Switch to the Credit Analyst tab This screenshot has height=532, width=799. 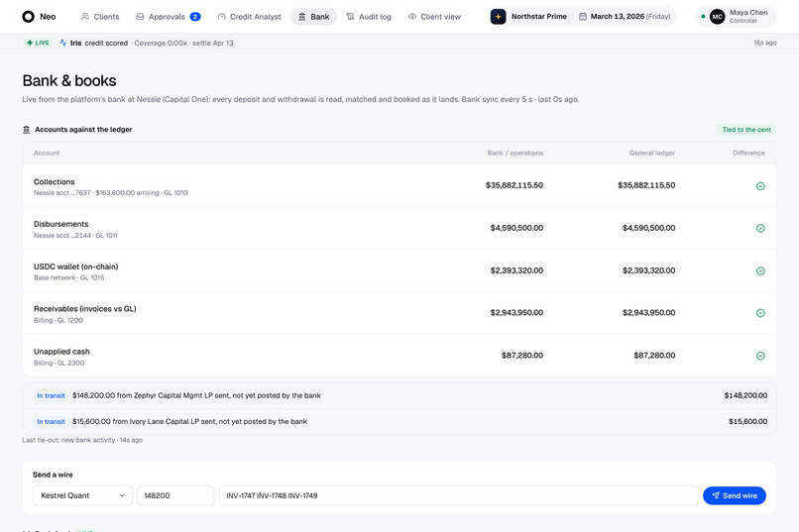pyautogui.click(x=249, y=16)
